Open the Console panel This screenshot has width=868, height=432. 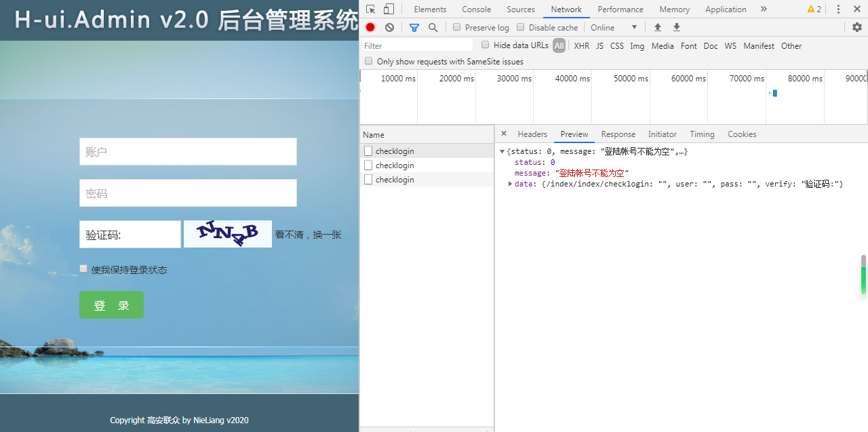click(x=476, y=9)
